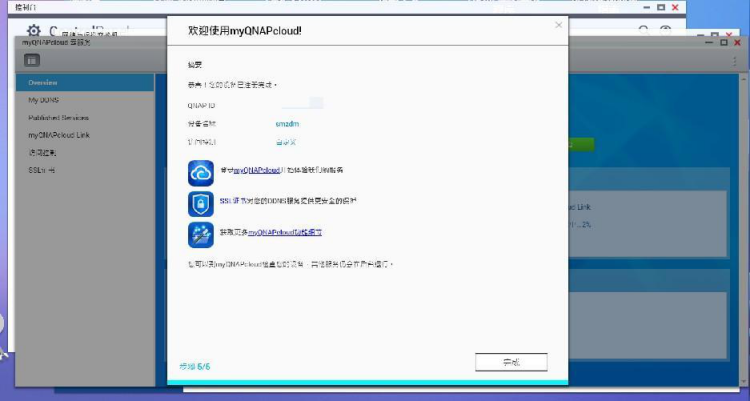Viewport: 750px width, 401px height.
Task: Click the shield lock SSL icon
Action: [x=201, y=204]
